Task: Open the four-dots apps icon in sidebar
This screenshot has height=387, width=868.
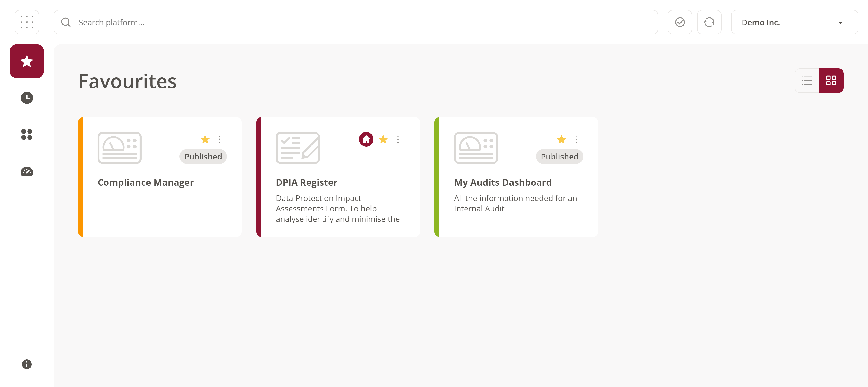Action: point(27,134)
